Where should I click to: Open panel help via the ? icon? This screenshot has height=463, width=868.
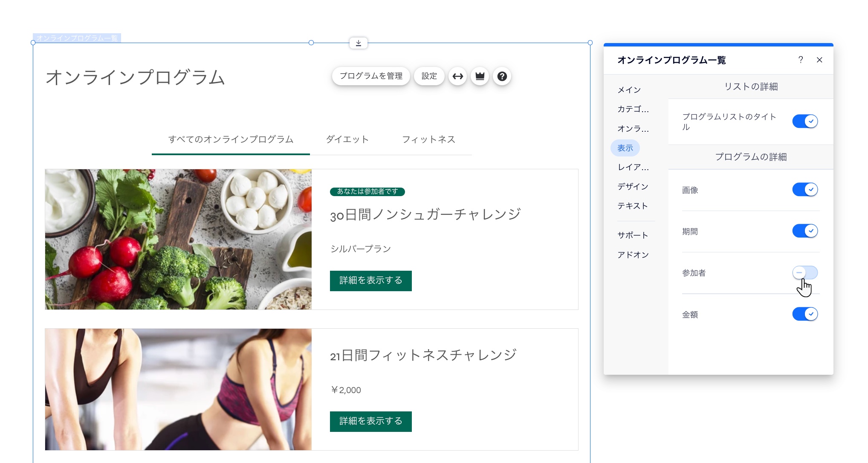(801, 60)
